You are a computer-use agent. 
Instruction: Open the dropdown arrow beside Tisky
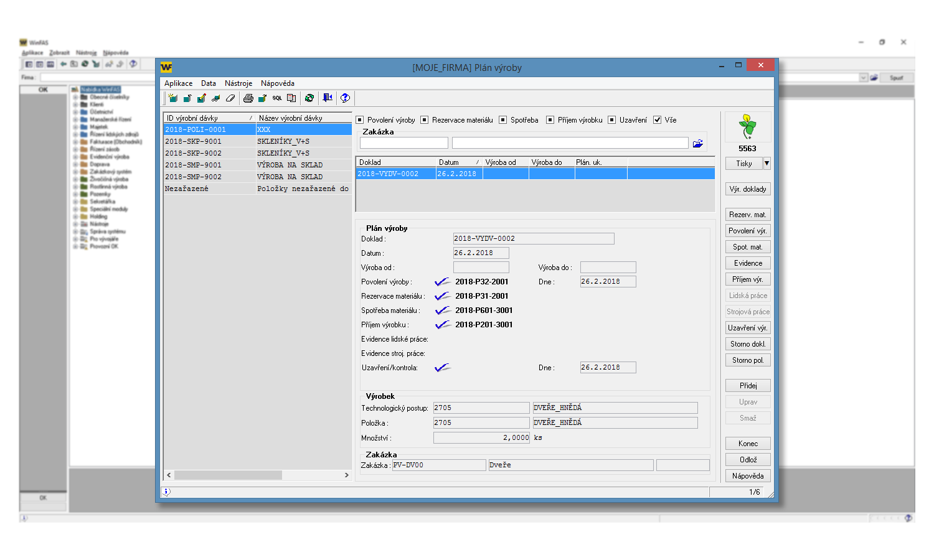(x=767, y=164)
